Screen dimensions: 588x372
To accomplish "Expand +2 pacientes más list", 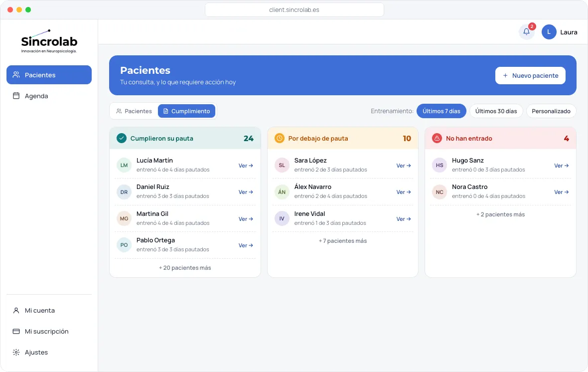I will coord(501,214).
